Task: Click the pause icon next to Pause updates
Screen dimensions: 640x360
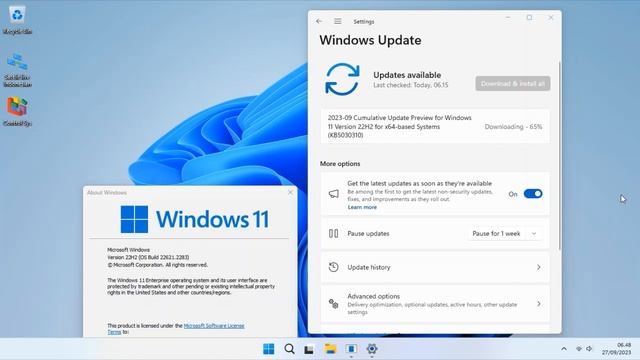Action: pyautogui.click(x=333, y=233)
